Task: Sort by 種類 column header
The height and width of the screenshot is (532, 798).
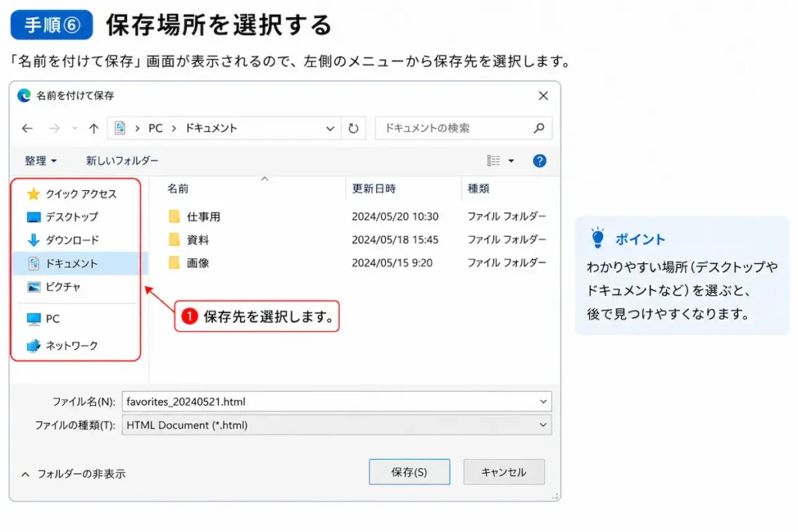Action: tap(478, 188)
